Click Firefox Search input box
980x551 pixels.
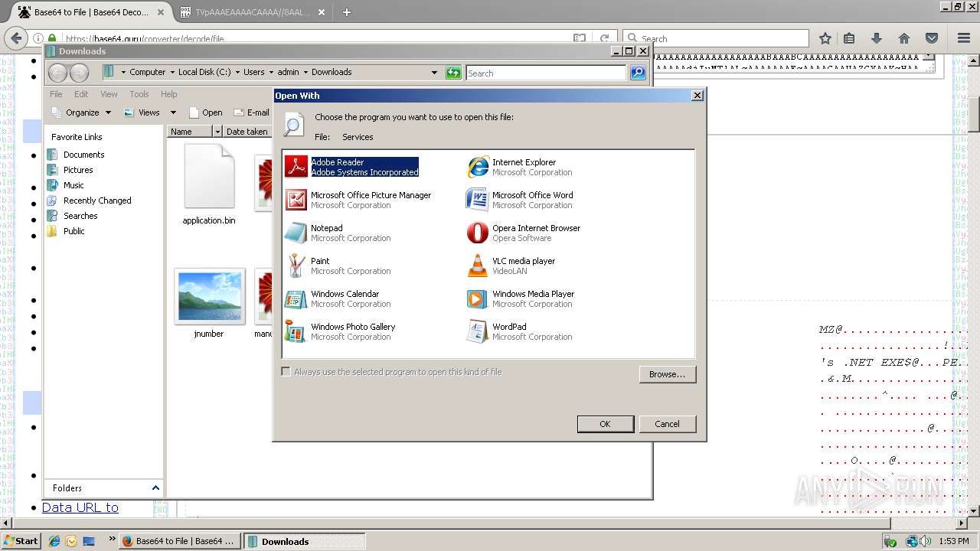coord(716,38)
